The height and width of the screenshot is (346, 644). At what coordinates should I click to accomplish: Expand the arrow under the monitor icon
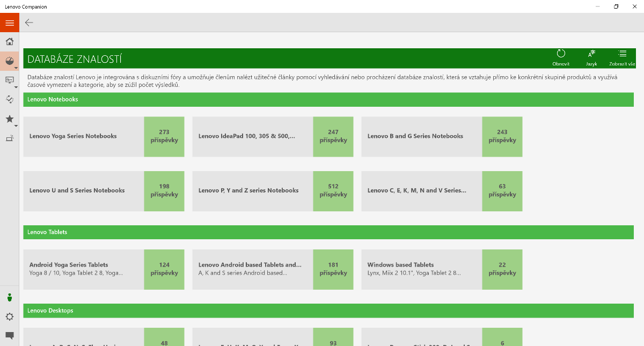16,87
